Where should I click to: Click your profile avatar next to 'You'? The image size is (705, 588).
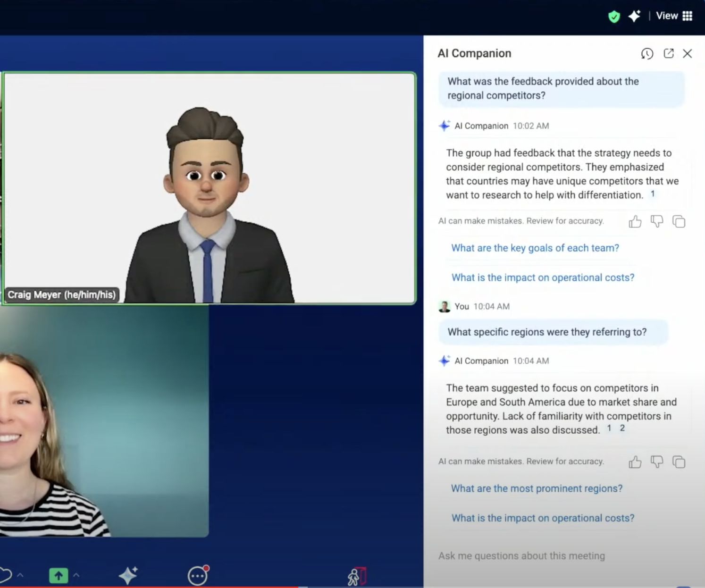pos(445,307)
